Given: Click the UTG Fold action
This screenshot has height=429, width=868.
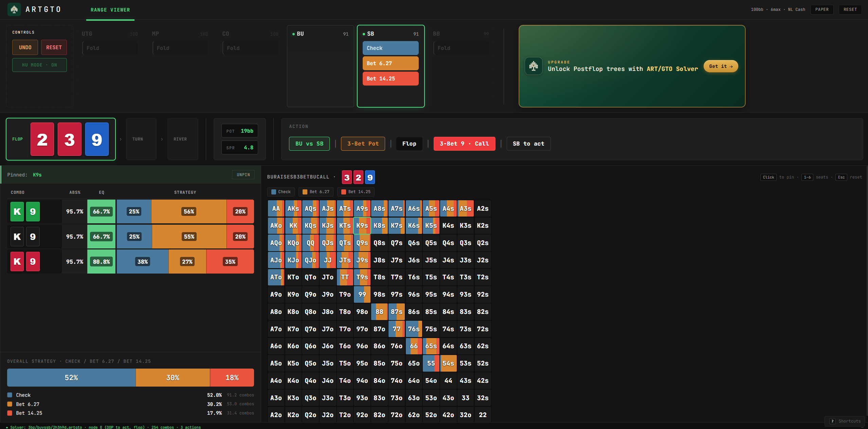Looking at the screenshot, I should pyautogui.click(x=110, y=48).
